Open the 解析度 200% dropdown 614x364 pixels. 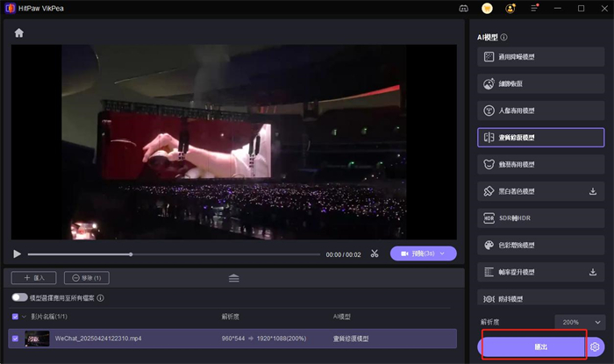[579, 322]
